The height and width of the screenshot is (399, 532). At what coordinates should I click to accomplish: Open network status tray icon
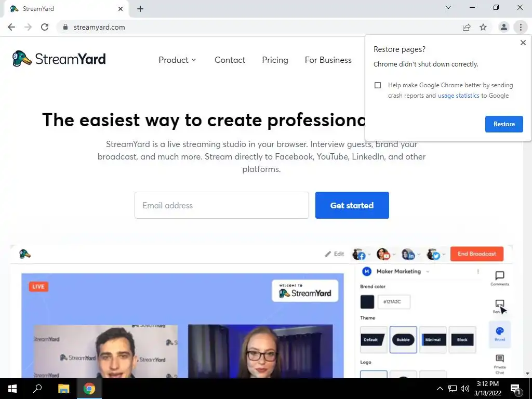pyautogui.click(x=453, y=389)
